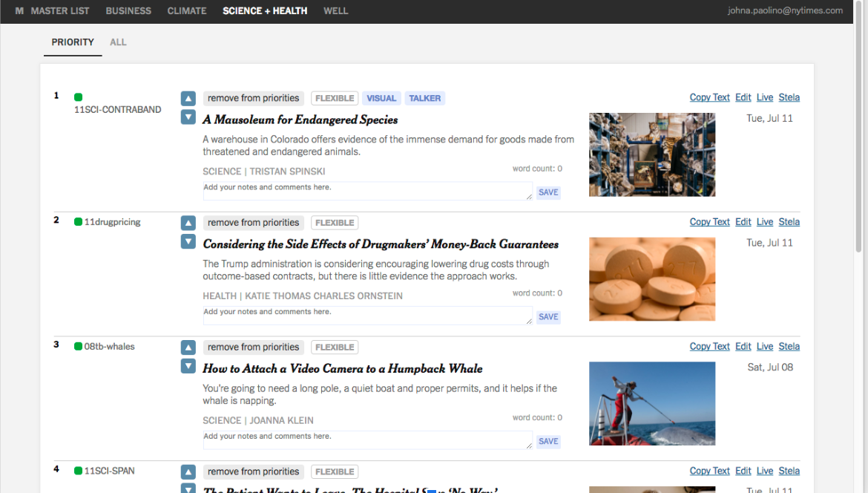
Task: Click notes field for Humpback Whale story
Action: pyautogui.click(x=367, y=440)
